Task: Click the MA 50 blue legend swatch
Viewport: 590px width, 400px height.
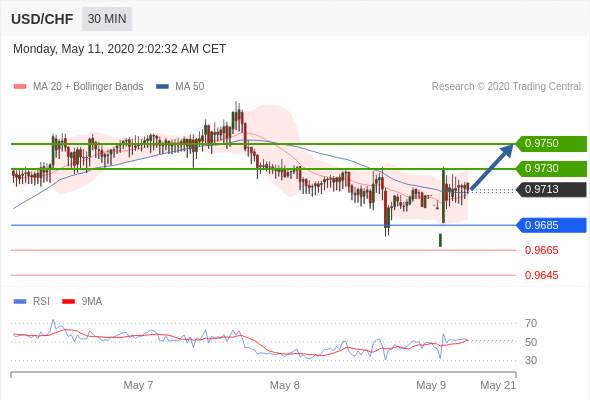Action: [162, 87]
